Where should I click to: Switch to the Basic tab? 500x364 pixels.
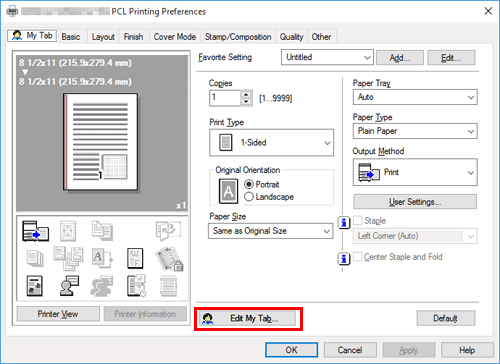71,37
